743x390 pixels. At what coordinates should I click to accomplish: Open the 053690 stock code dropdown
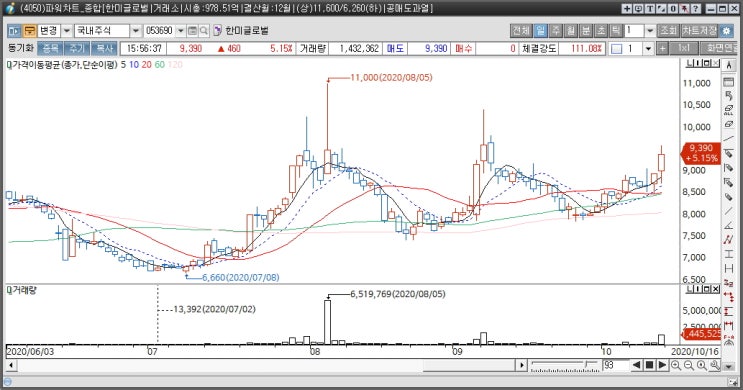coord(181,31)
